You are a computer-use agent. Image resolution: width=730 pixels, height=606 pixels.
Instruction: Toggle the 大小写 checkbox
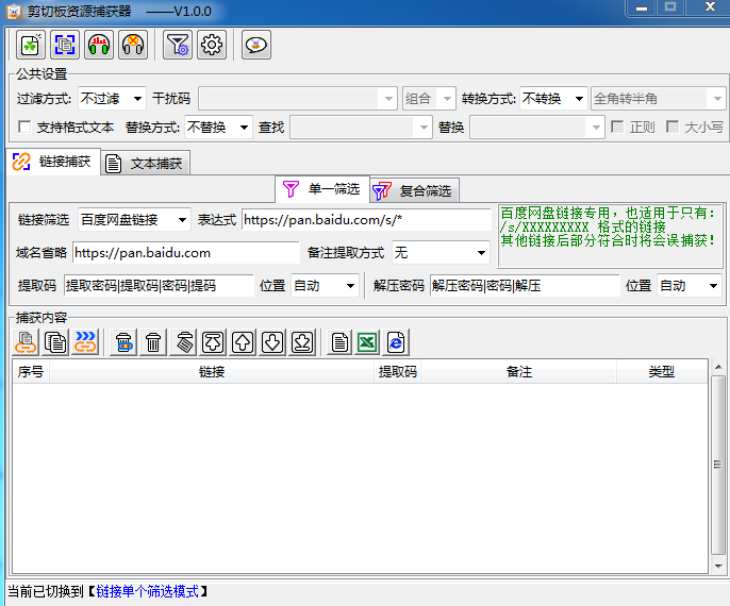pyautogui.click(x=672, y=127)
